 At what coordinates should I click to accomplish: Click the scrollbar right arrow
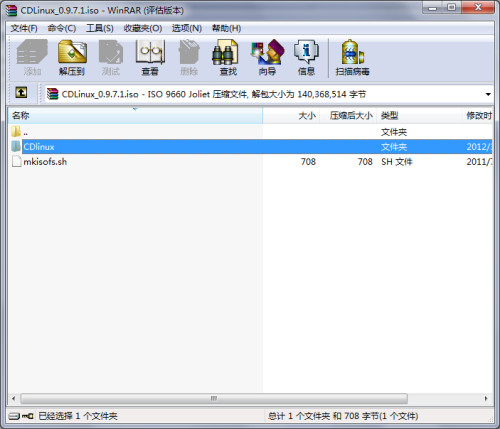486,398
